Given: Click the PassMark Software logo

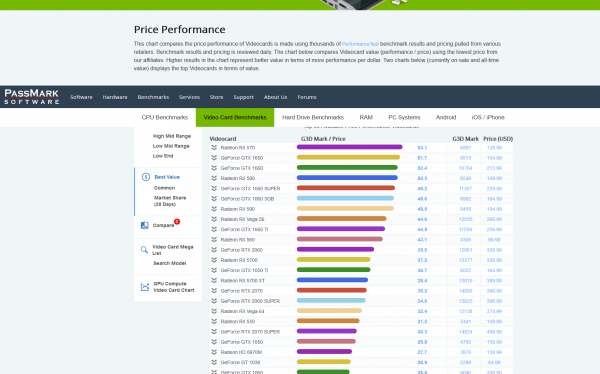Looking at the screenshot, I should (32, 96).
